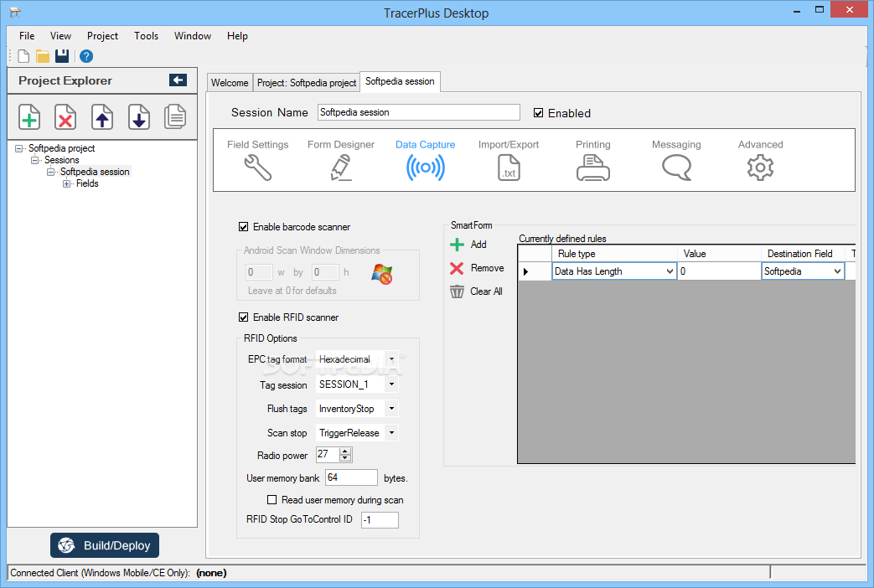The height and width of the screenshot is (588, 874).
Task: Open the Help menu
Action: 237,36
